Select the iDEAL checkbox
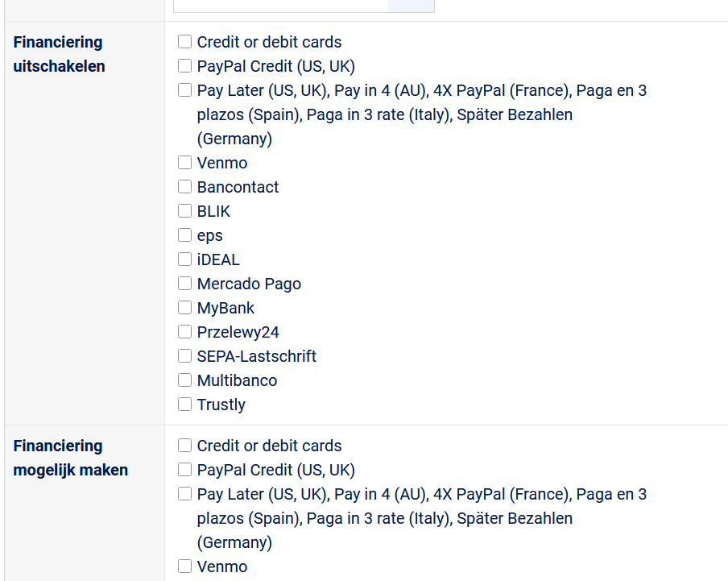The height and width of the screenshot is (581, 728). click(x=185, y=259)
